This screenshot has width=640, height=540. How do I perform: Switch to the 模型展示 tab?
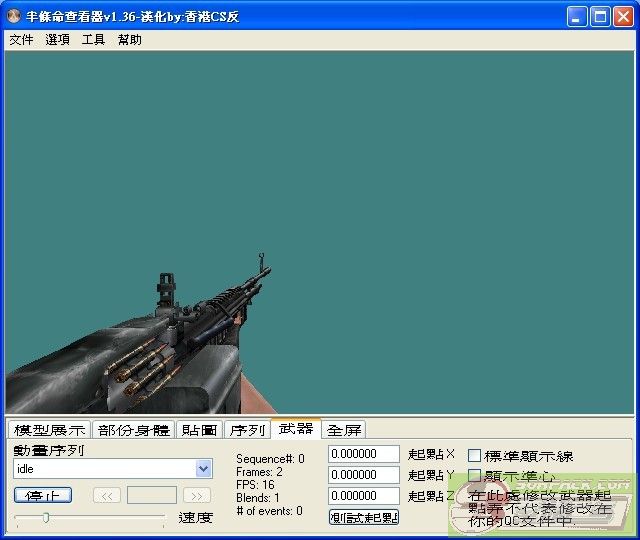click(49, 430)
